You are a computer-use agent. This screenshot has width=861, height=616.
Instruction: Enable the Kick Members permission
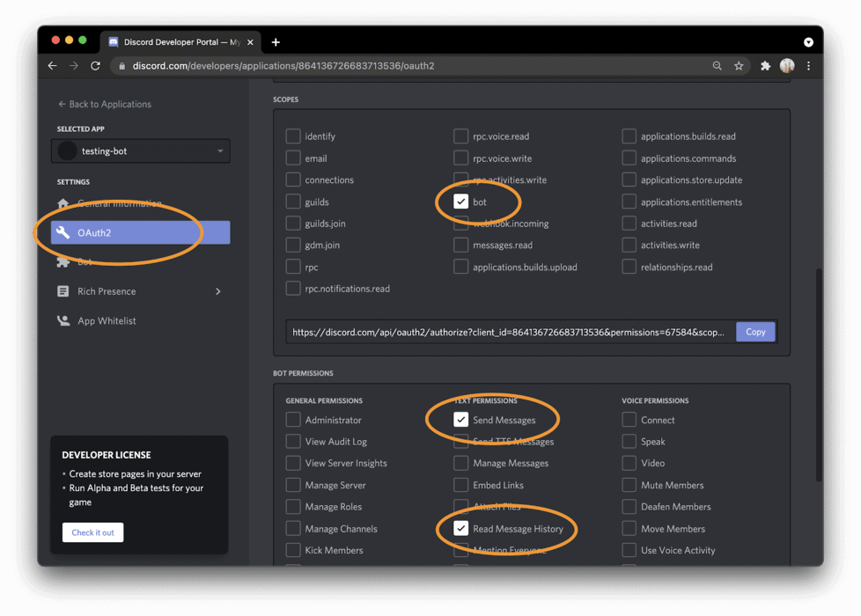tap(293, 550)
